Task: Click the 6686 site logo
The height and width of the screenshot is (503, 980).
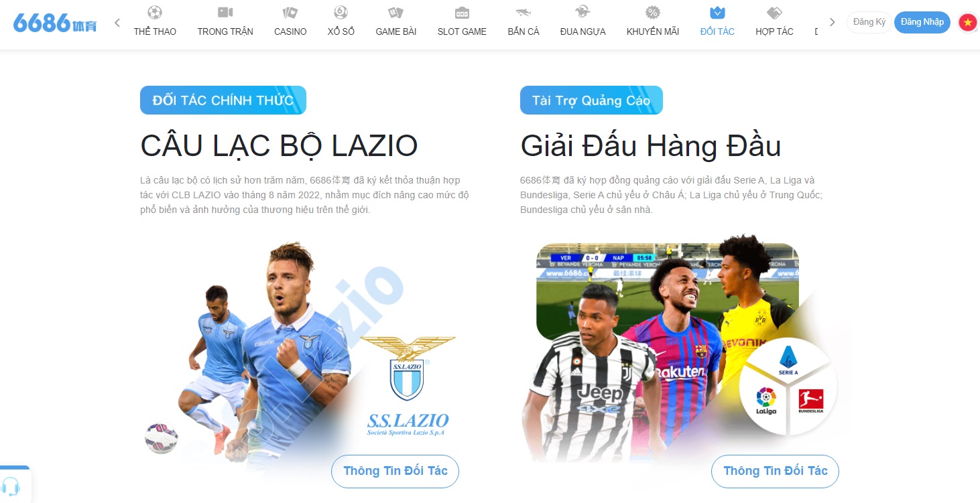Action: (x=55, y=22)
